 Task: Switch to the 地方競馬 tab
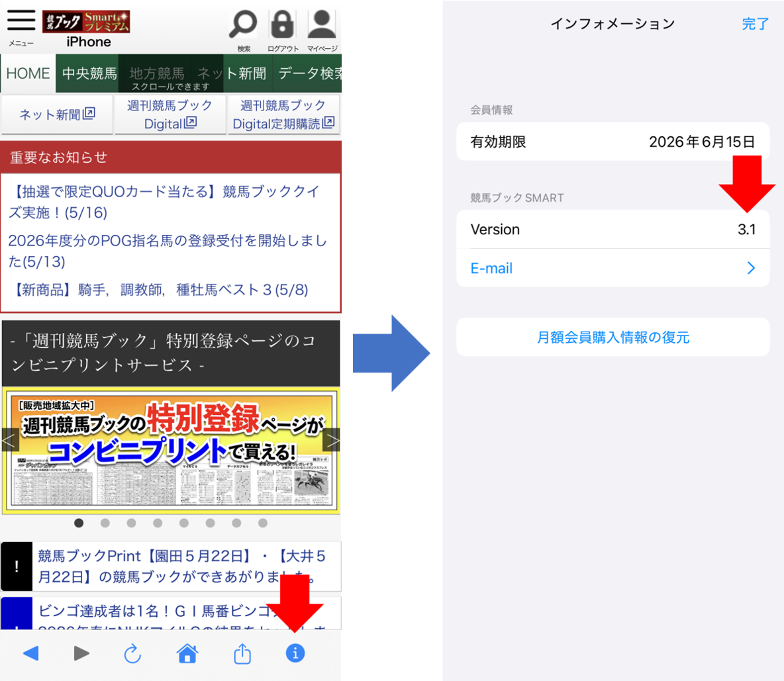[x=156, y=73]
